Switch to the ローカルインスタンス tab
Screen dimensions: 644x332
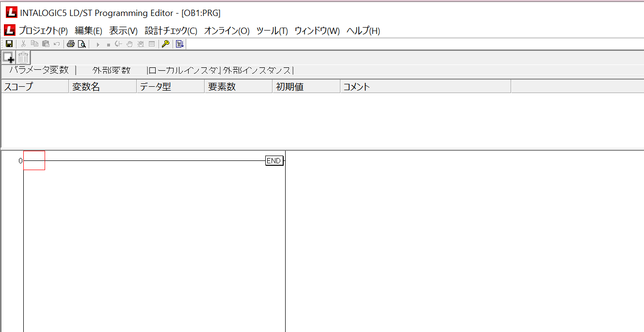click(x=184, y=70)
